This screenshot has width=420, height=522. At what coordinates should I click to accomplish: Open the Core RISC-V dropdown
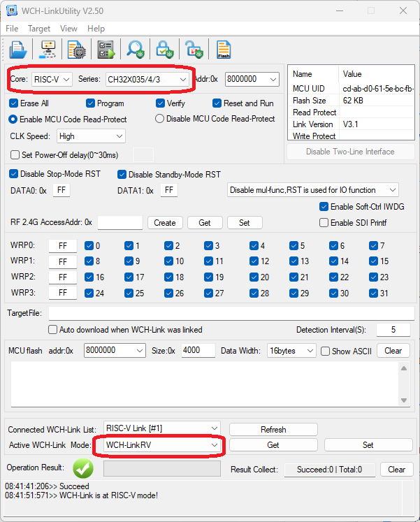pos(52,80)
